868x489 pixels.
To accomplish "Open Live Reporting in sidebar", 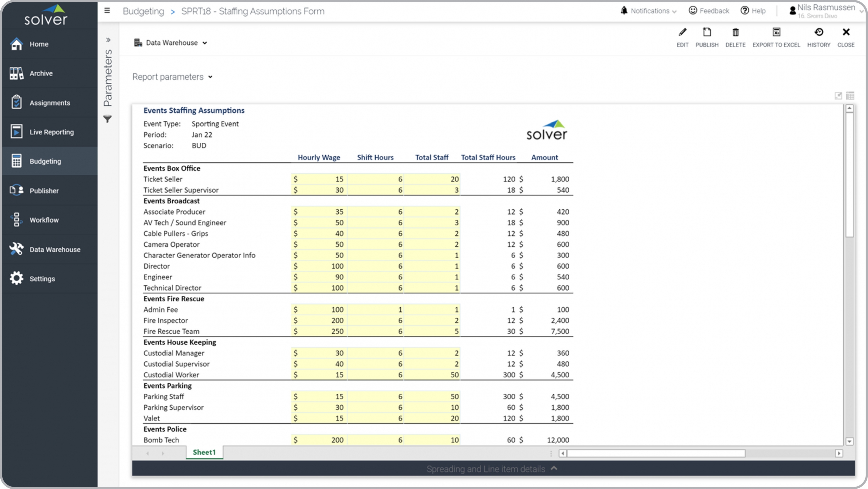I will pos(51,132).
